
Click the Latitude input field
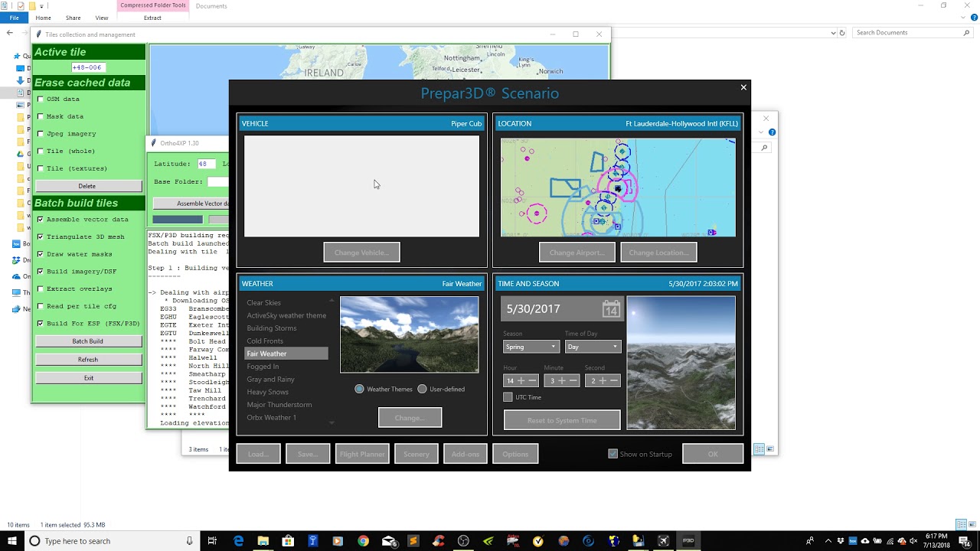(207, 164)
